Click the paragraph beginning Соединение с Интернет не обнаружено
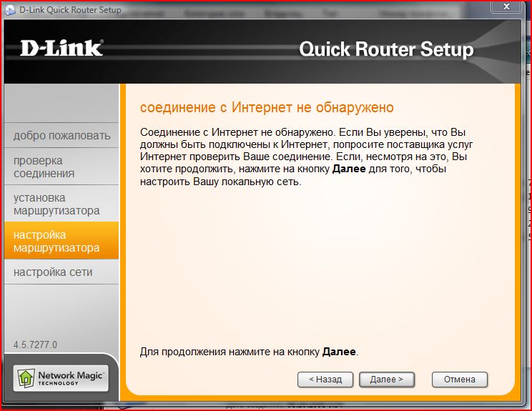Viewport: 532px width, 411px height. coord(306,157)
